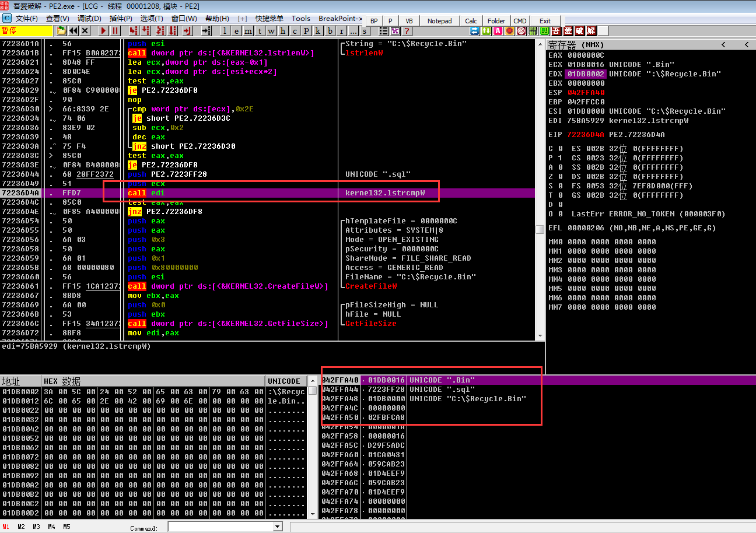Switch to the M5 memory tab
This screenshot has width=756, height=533.
[66, 527]
